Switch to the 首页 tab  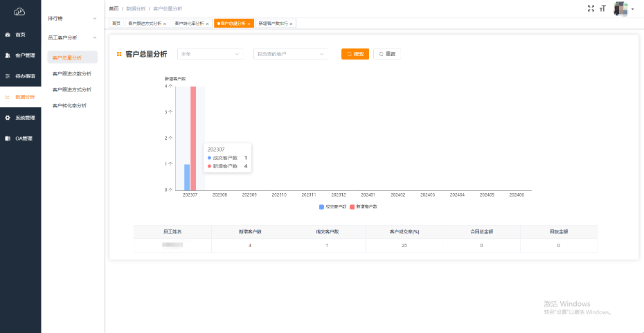click(x=116, y=24)
